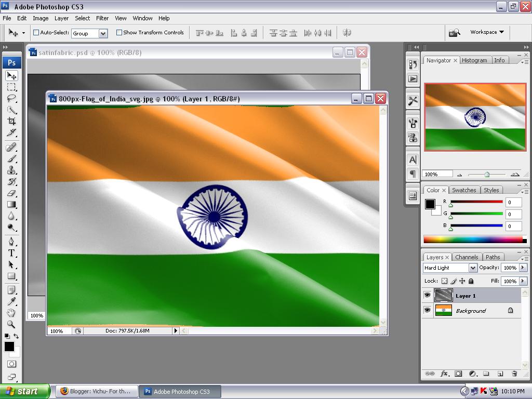
Task: Click Adobe Photoshop CS3 taskbar button
Action: (x=180, y=391)
